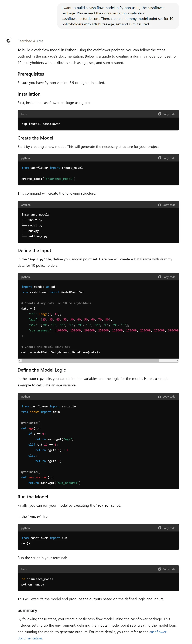This screenshot has height=644, width=192.
Task: Copy the arduino folder structure code
Action: tap(167, 205)
